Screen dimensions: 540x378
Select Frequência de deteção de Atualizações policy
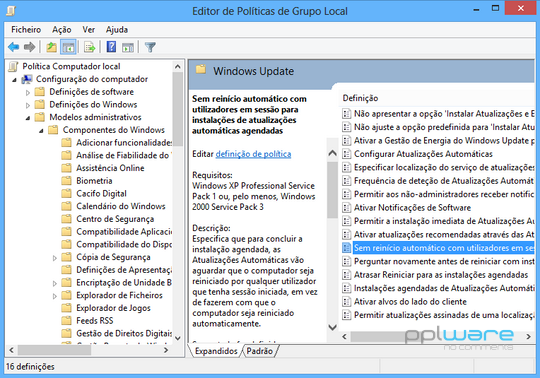point(444,181)
